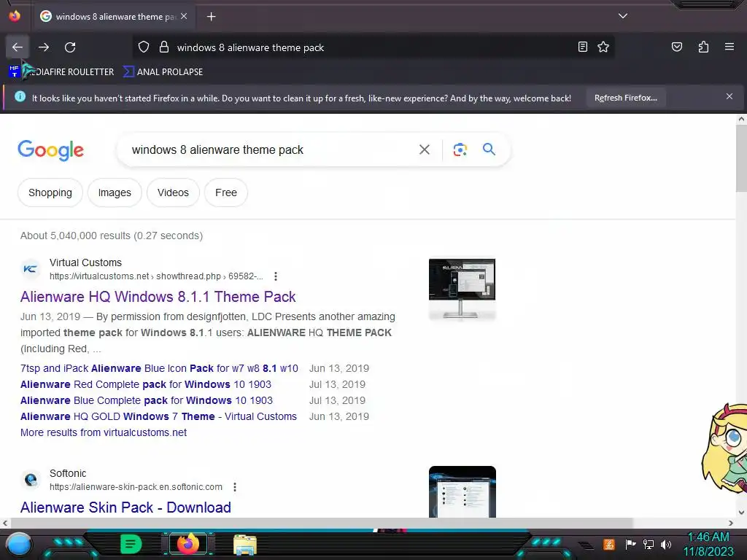Click the Softonic site favicon
747x560 pixels.
point(31,480)
